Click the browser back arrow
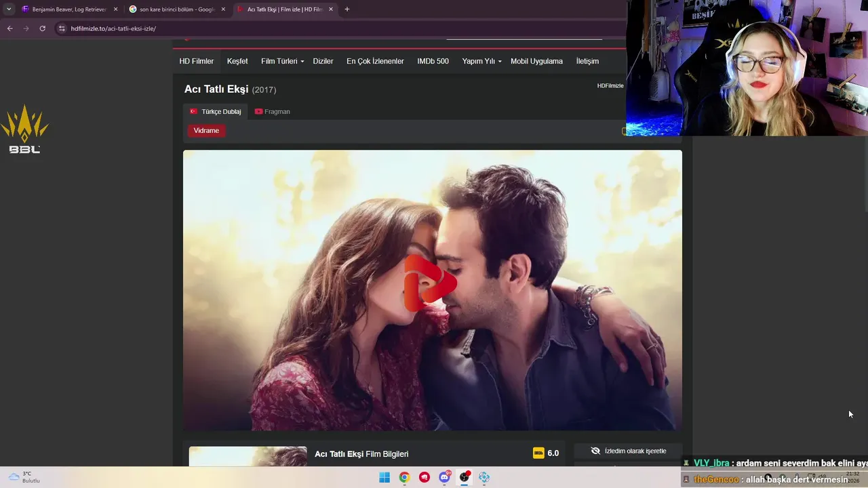Viewport: 868px width, 488px height. (x=9, y=28)
